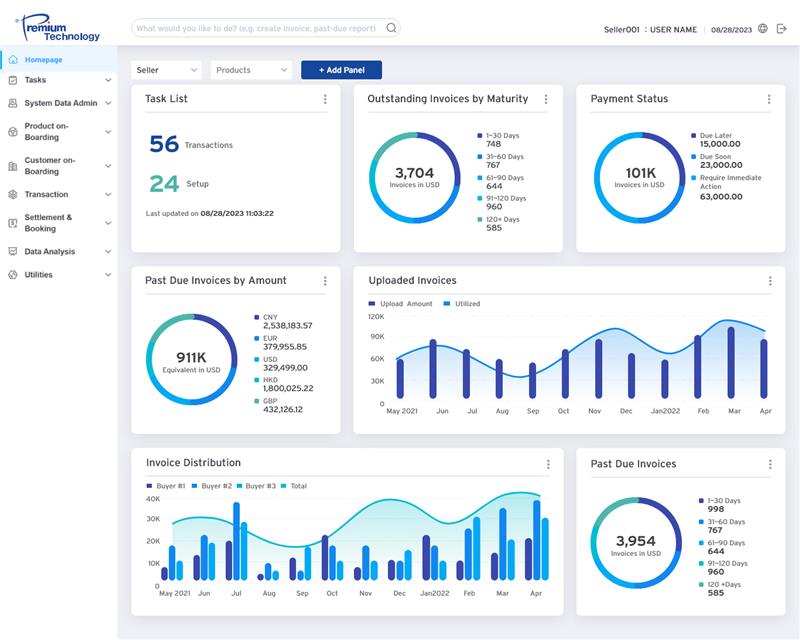
Task: Click the 24 Setup count
Action: (179, 184)
